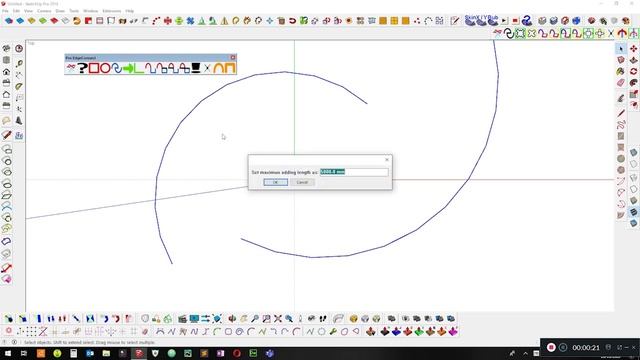Cancel the maximum adding length dialog

(x=302, y=182)
